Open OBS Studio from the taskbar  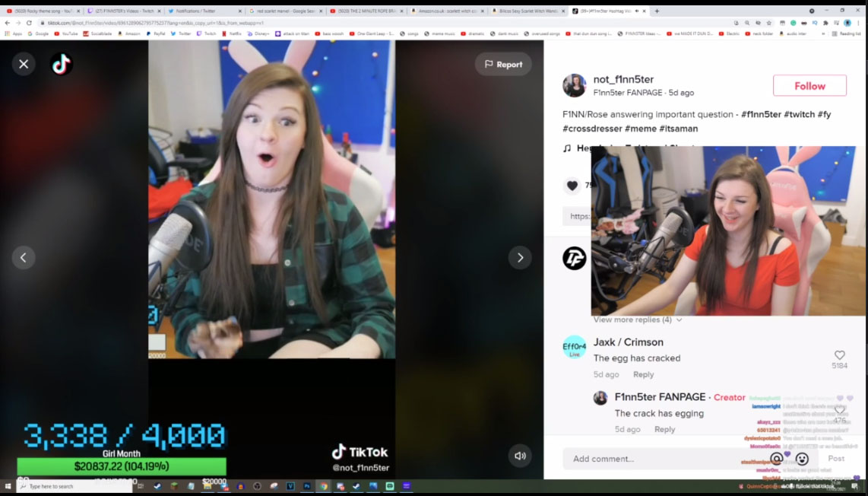[x=257, y=487]
